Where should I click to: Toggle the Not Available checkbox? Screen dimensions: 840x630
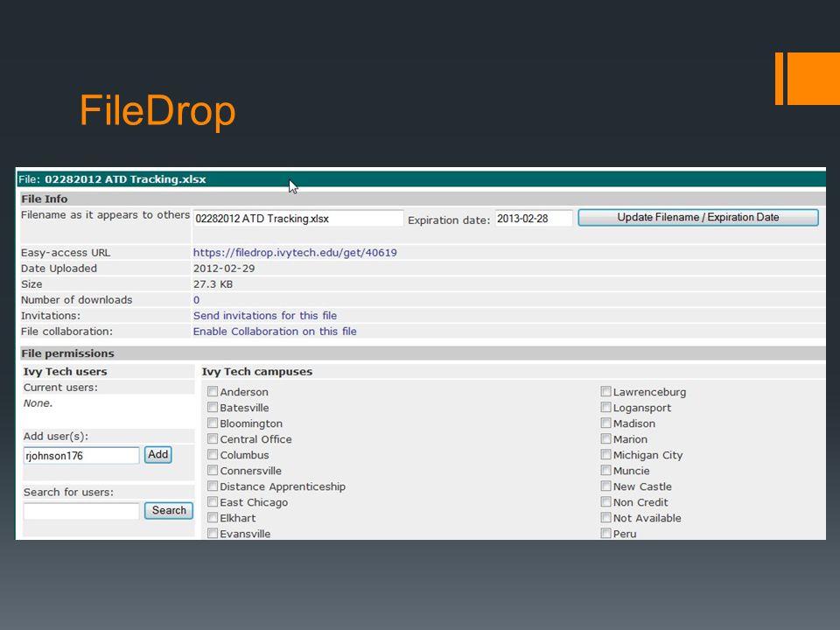point(605,517)
